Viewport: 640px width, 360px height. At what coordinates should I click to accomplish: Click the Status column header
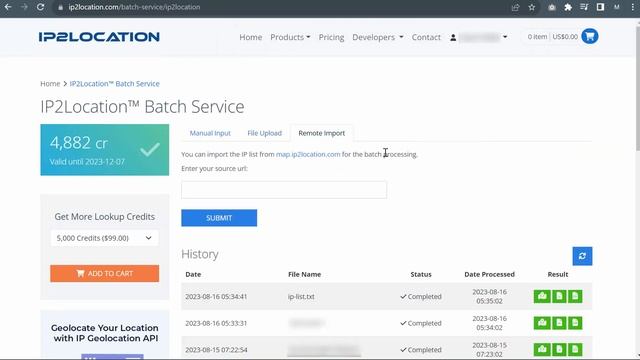421,274
